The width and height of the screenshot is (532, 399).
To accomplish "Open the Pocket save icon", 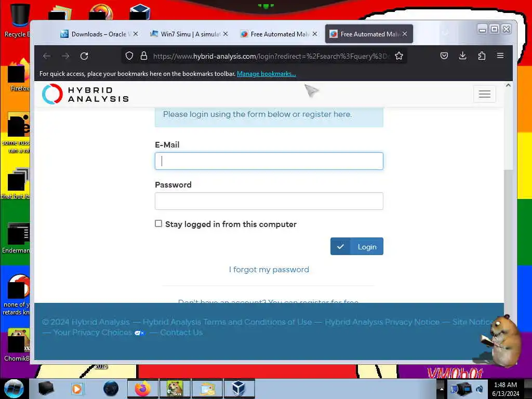I will [444, 56].
